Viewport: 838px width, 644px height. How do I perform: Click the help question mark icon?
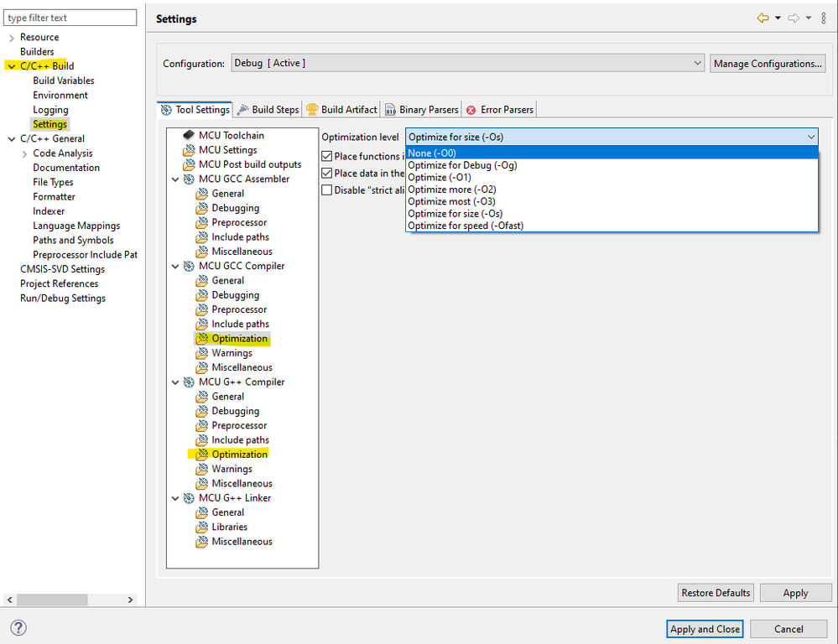click(18, 627)
